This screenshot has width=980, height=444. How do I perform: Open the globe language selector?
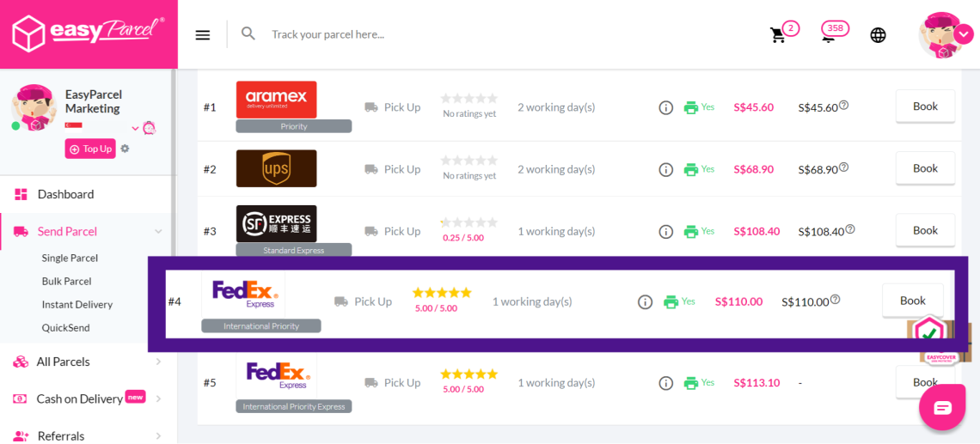878,35
